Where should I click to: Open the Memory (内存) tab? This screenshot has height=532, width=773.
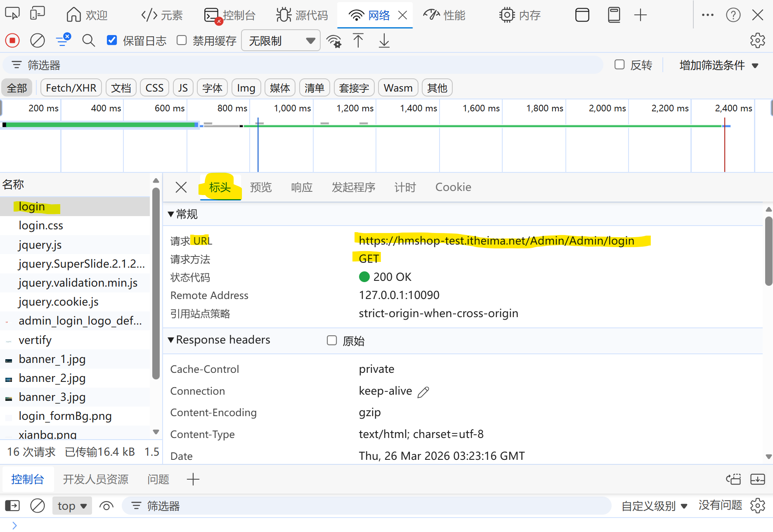point(520,15)
